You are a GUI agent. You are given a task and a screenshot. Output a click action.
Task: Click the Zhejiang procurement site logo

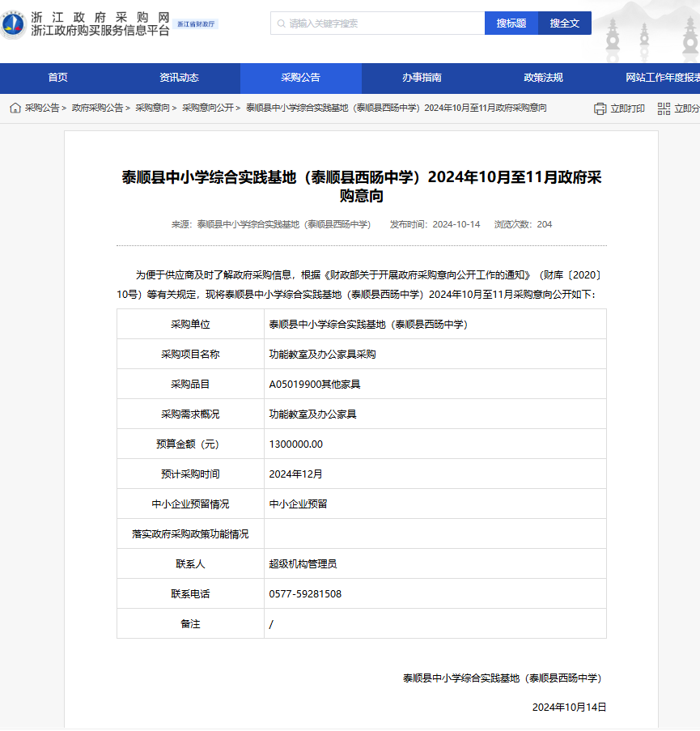coord(13,23)
